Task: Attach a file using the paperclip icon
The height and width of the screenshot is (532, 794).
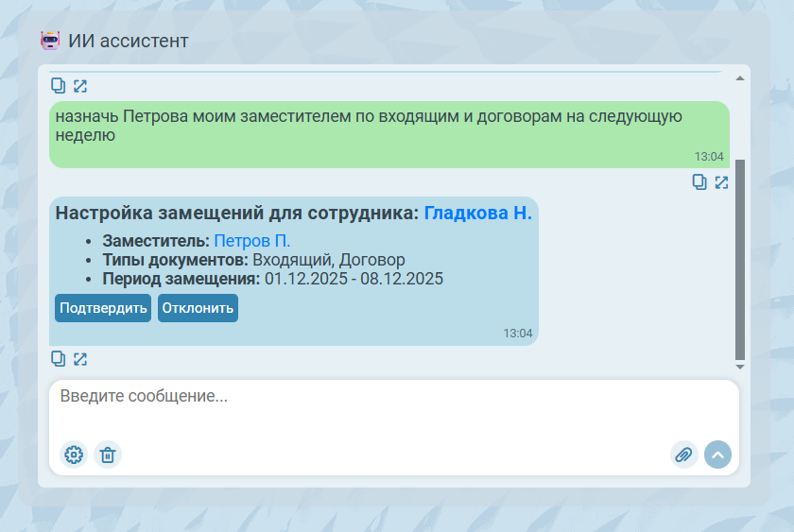Action: coord(684,455)
